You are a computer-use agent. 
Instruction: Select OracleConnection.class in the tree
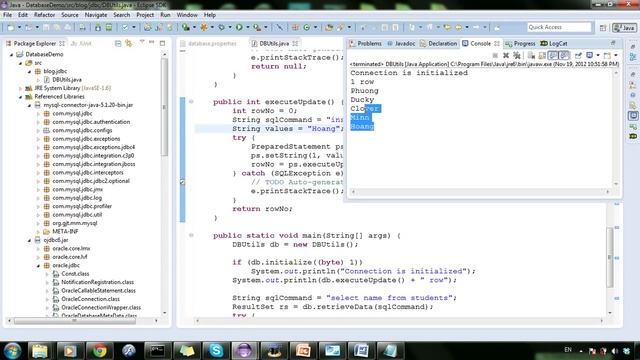coord(90,299)
